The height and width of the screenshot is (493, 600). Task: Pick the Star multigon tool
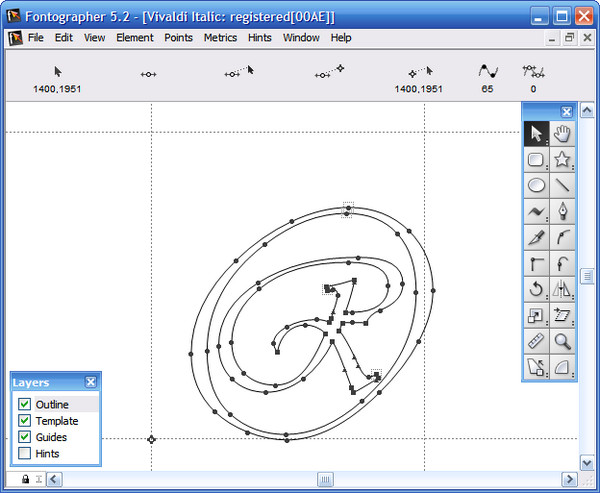tap(562, 159)
